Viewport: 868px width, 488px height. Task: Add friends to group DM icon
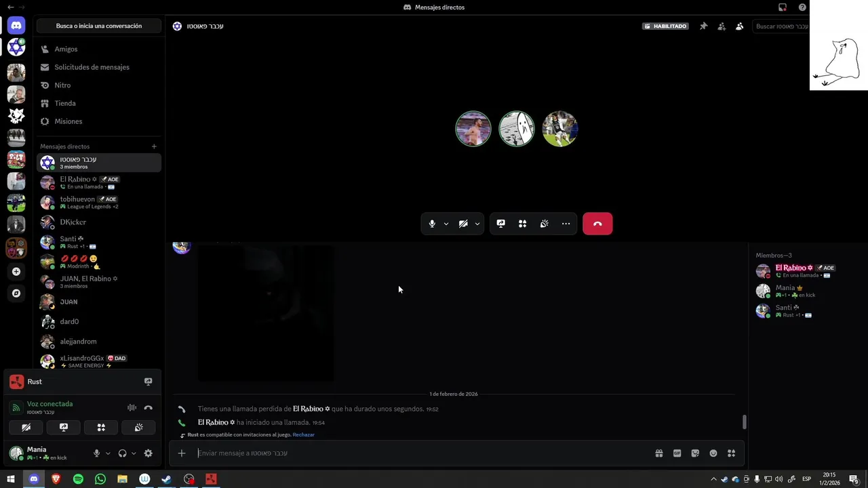pos(722,26)
